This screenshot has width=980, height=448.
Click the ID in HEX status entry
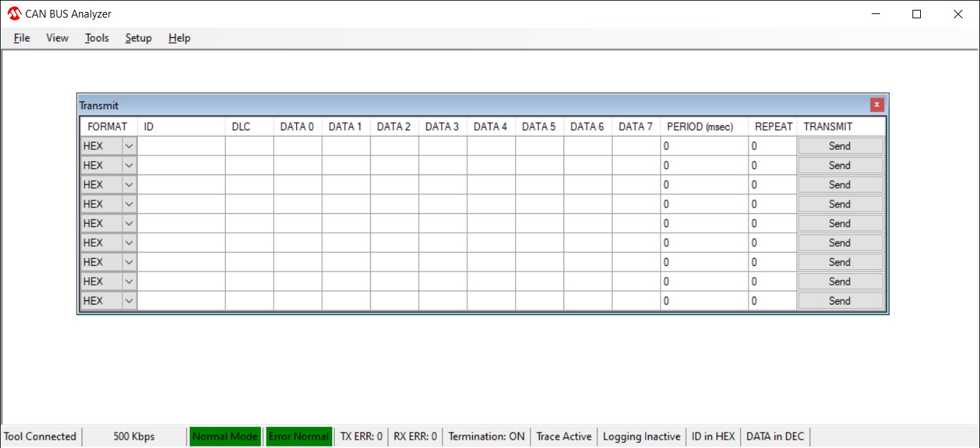click(713, 437)
